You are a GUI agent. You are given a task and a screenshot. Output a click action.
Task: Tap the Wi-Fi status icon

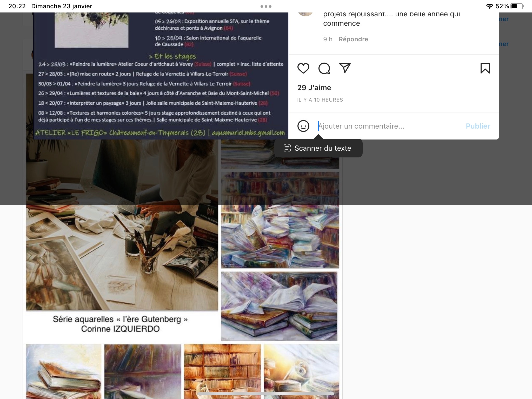(489, 6)
